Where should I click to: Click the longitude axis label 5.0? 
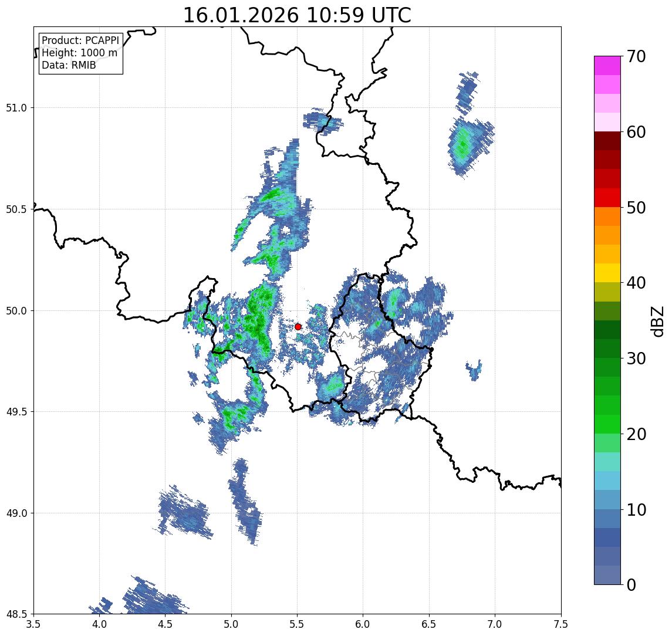pyautogui.click(x=231, y=624)
